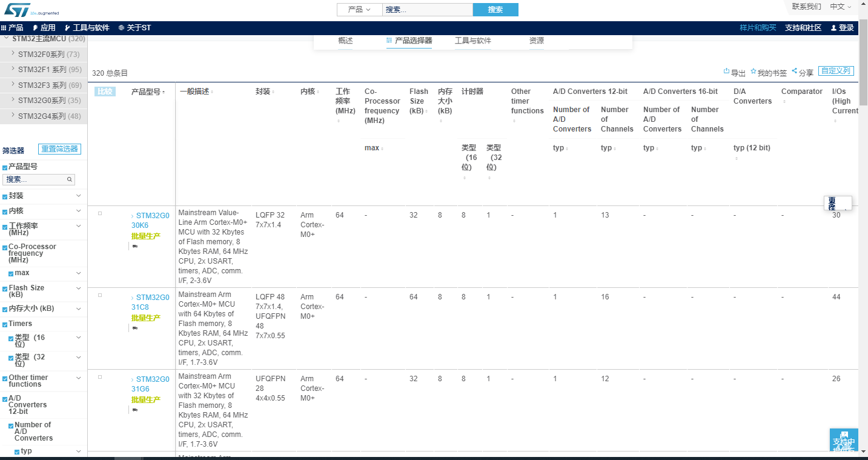Click the 联系我们 contact link

807,7
